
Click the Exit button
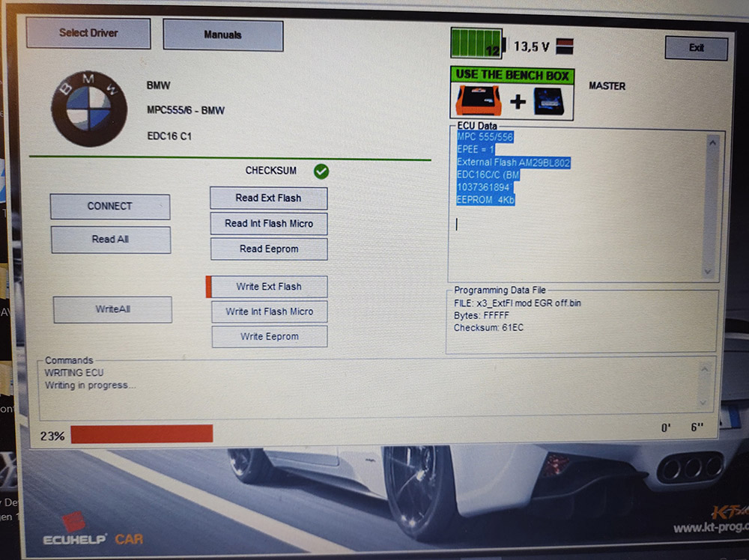coord(696,48)
